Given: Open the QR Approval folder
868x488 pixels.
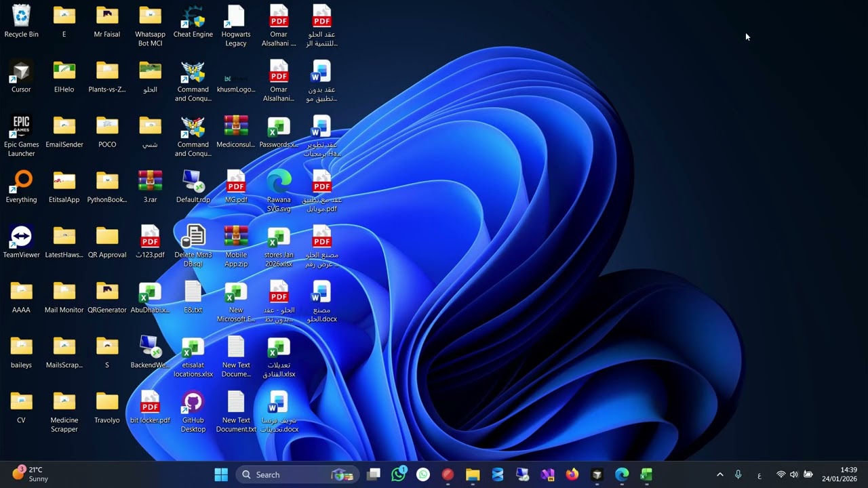Looking at the screenshot, I should [107, 242].
